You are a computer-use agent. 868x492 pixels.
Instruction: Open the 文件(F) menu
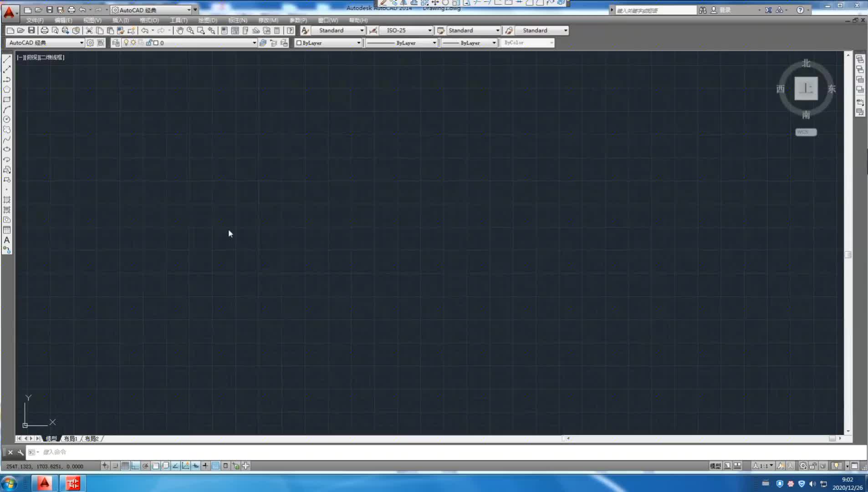click(x=35, y=20)
